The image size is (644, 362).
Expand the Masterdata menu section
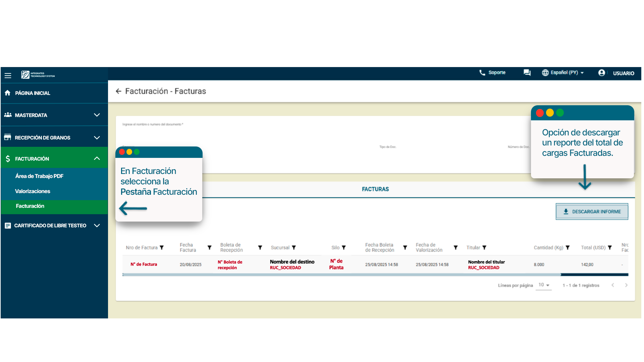(97, 115)
